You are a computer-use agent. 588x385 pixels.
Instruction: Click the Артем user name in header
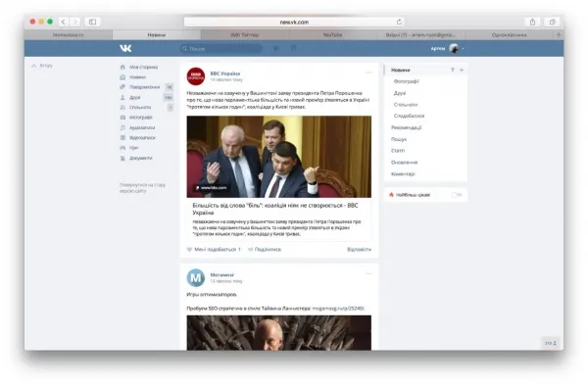click(x=438, y=49)
